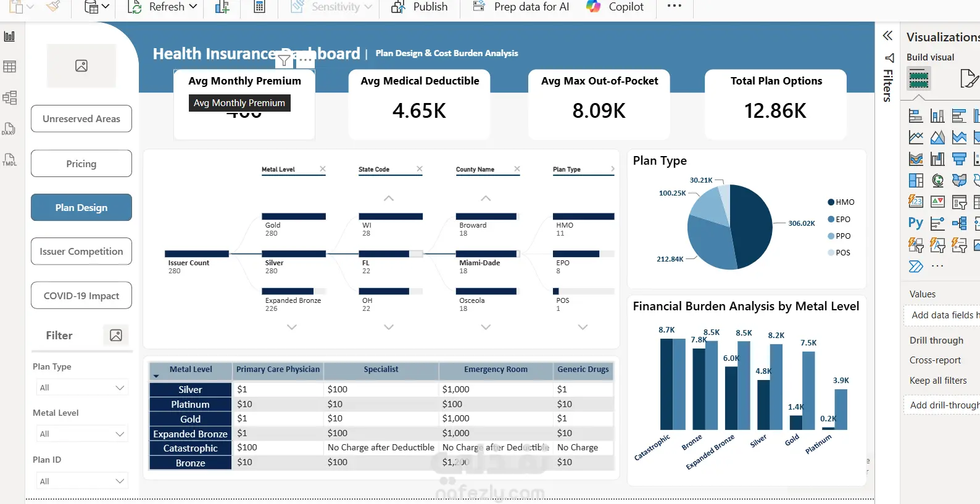Screen dimensions: 980x504
Task: Select the funnel visual
Action: [x=959, y=159]
